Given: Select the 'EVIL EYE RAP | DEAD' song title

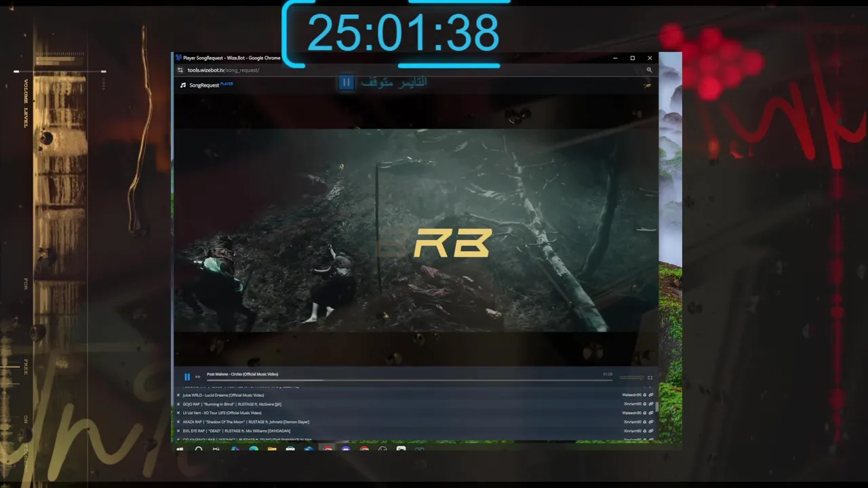Looking at the screenshot, I should [236, 430].
